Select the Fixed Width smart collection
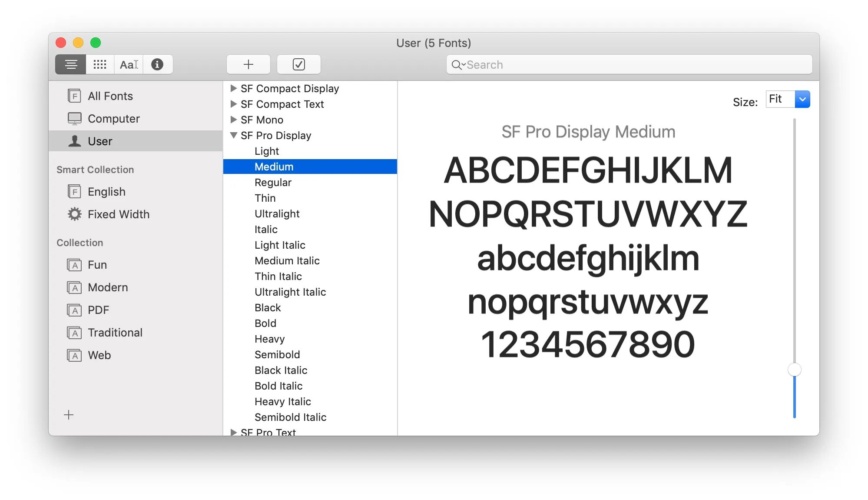The width and height of the screenshot is (868, 500). 118,214
